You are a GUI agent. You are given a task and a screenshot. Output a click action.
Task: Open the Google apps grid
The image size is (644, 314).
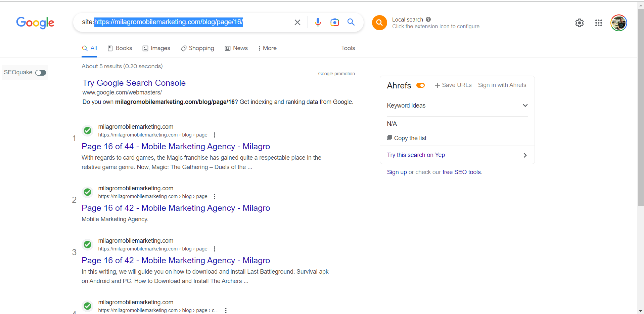598,23
